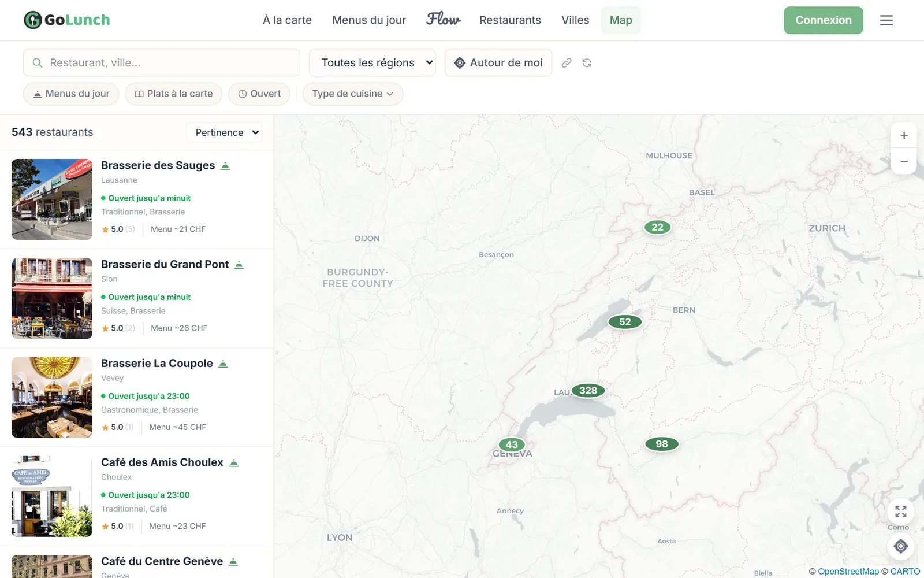Go to Restaurants nav item
The height and width of the screenshot is (578, 924).
510,20
